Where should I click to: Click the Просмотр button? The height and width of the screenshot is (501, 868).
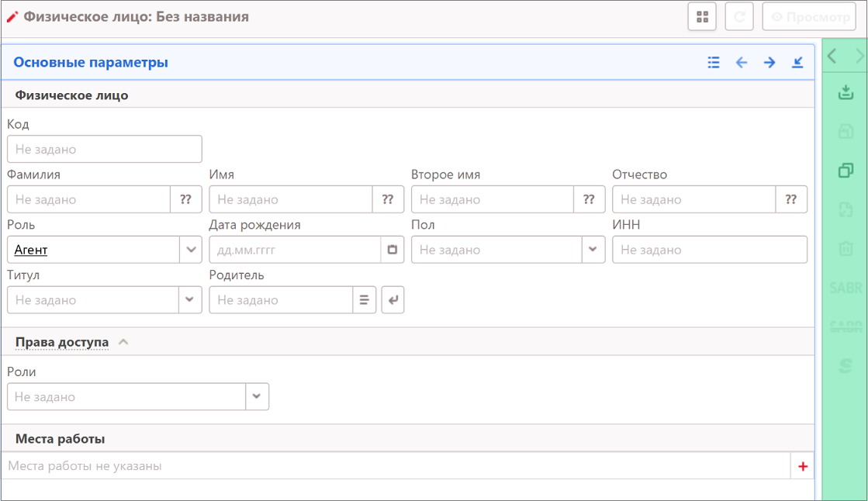pos(809,17)
